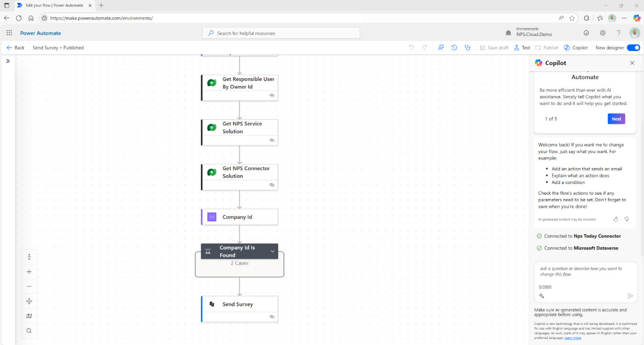Select the Send Survey action card
Viewport: 644px width, 345px height.
point(240,304)
